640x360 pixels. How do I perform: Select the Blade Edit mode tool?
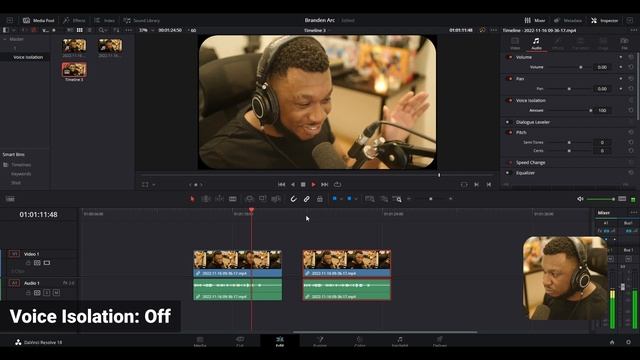[233, 199]
